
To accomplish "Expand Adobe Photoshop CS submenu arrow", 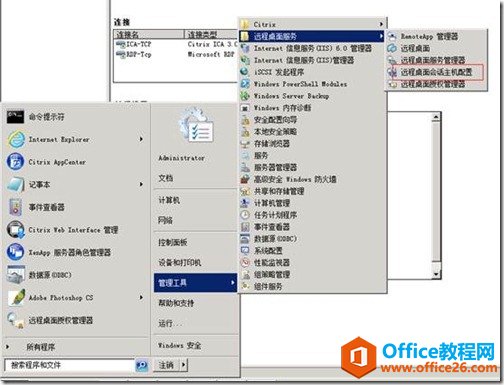I will click(141, 297).
